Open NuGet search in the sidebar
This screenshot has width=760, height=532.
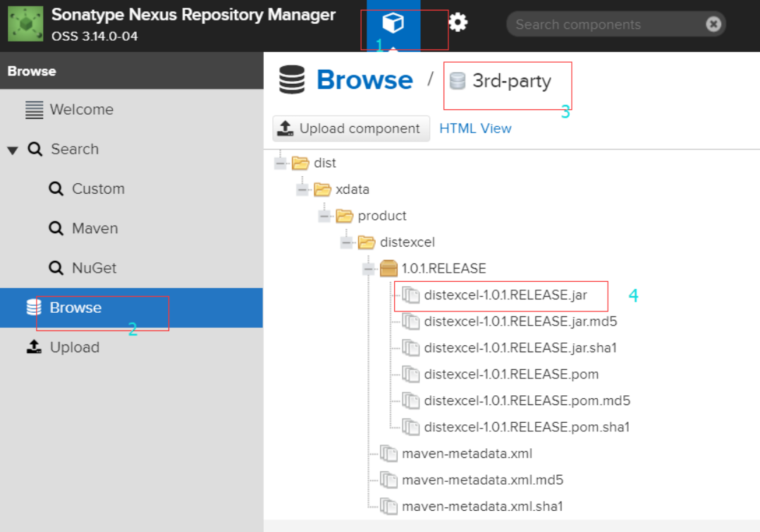tap(94, 268)
